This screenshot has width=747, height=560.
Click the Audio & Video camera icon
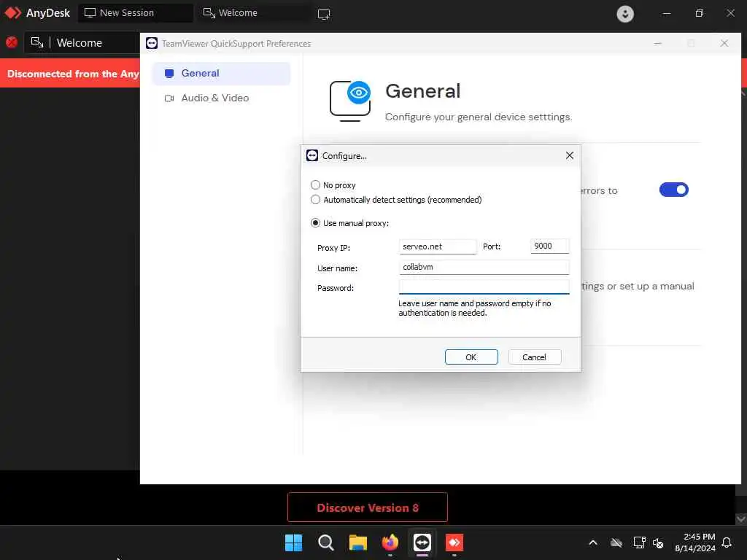click(x=169, y=98)
